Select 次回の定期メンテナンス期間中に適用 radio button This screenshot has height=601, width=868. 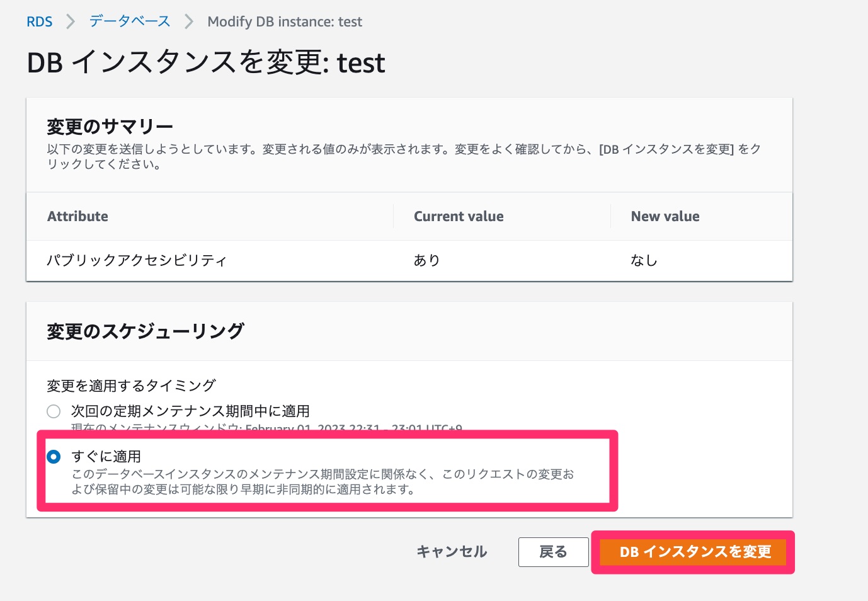[54, 411]
